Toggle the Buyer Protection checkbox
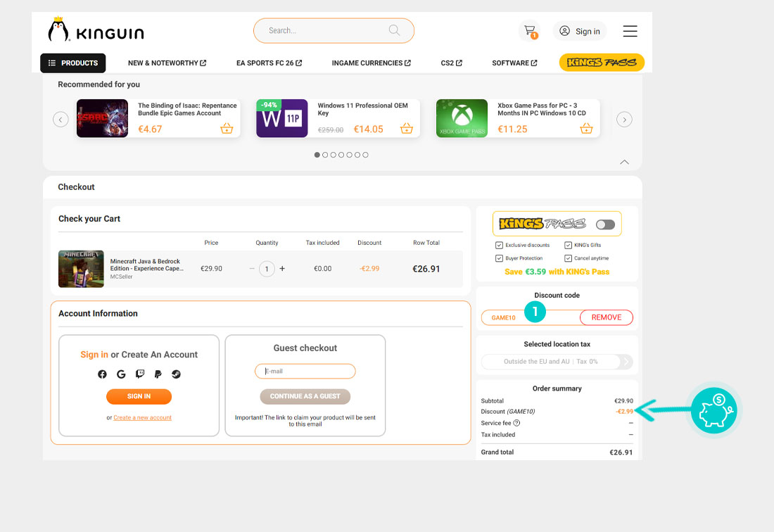This screenshot has width=774, height=532. coord(499,258)
